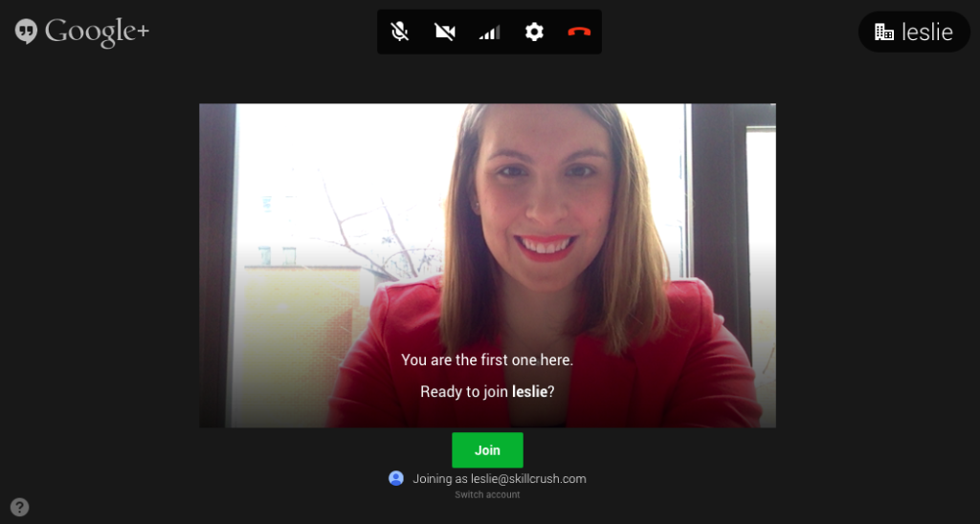Viewport: 980px width, 524px height.
Task: Open the settings gear
Action: tap(534, 32)
